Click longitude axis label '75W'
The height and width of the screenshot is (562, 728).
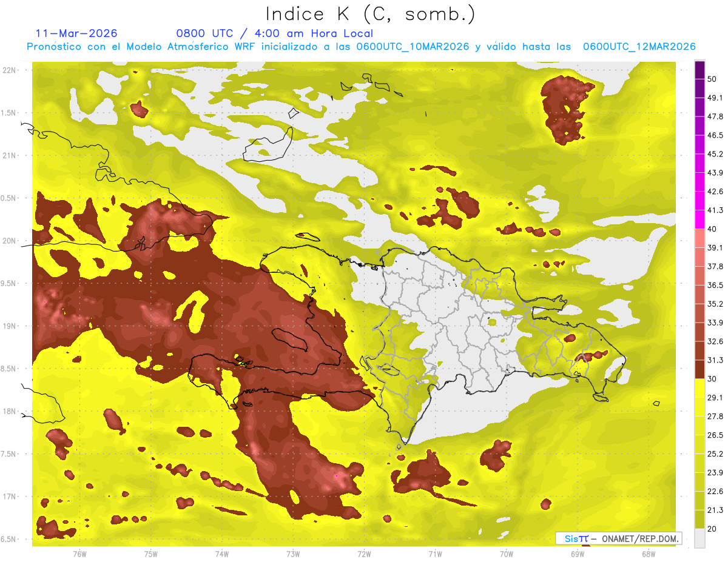151,554
